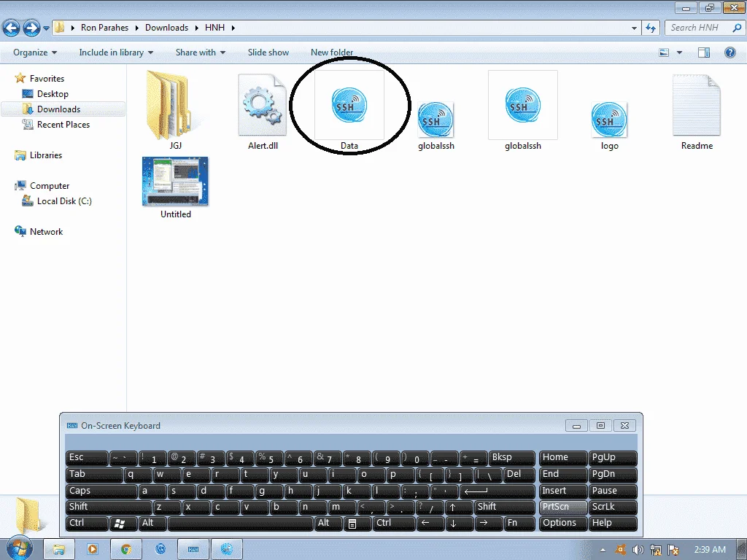Open the view options dropdown arrow

[x=679, y=52]
